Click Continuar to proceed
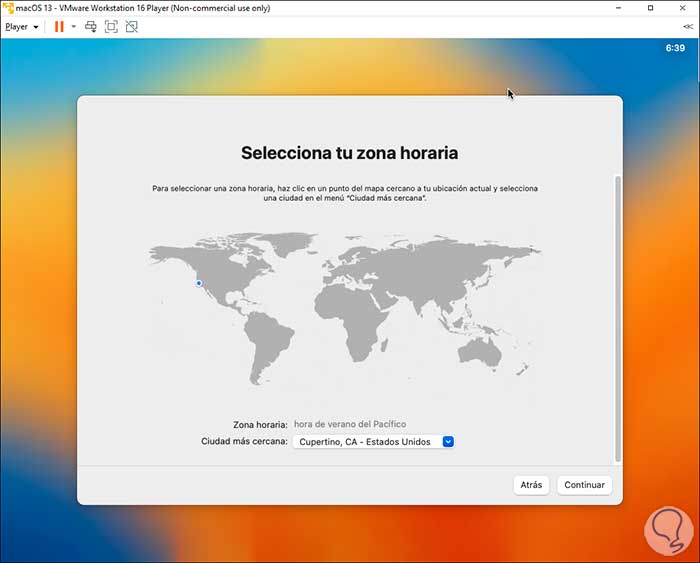Viewport: 700px width, 563px height. [584, 485]
